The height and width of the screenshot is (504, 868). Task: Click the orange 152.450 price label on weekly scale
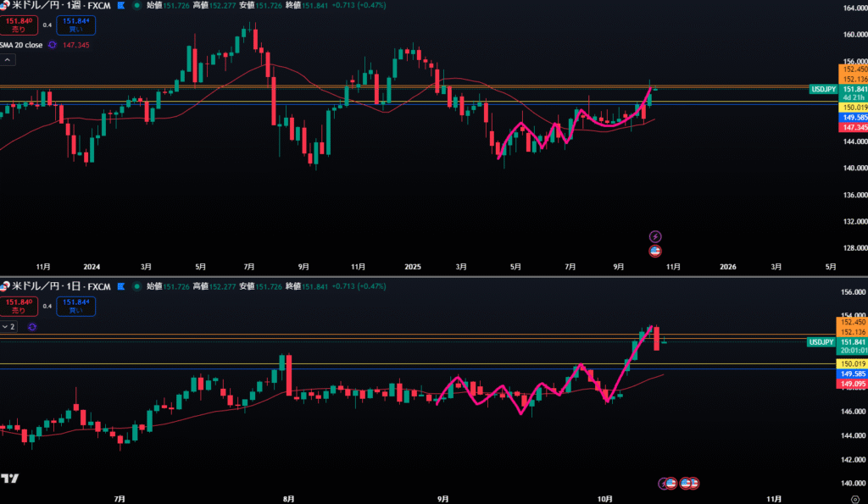852,69
